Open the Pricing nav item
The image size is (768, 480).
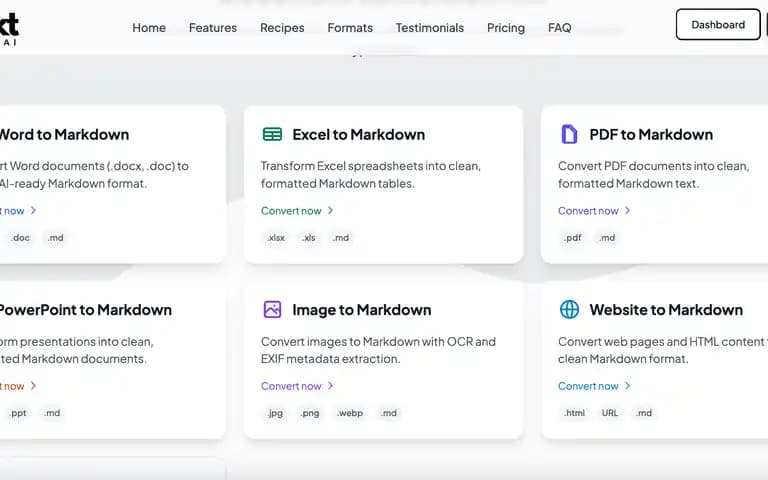(506, 28)
